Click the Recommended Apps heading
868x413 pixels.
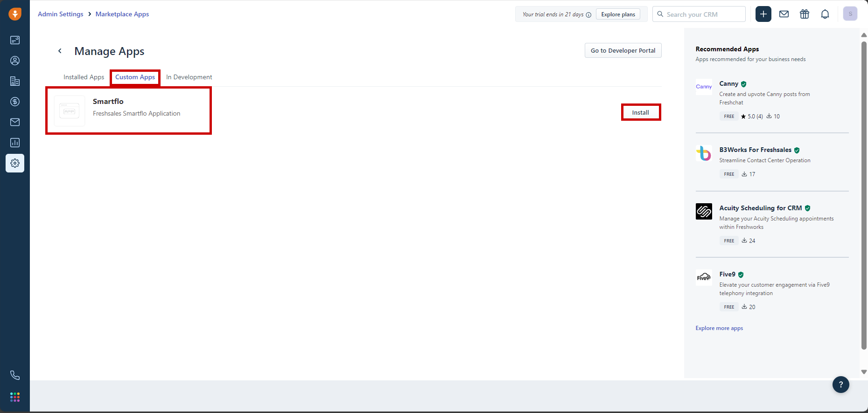tap(727, 49)
